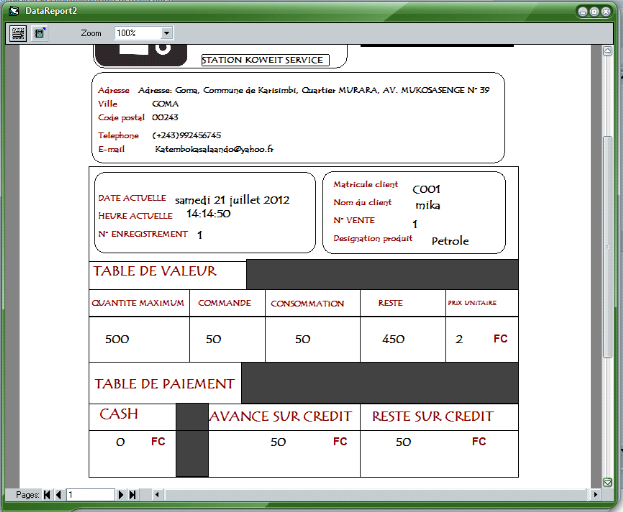Click the cash amount 0
Viewport: 623px width, 512px height.
(120, 442)
